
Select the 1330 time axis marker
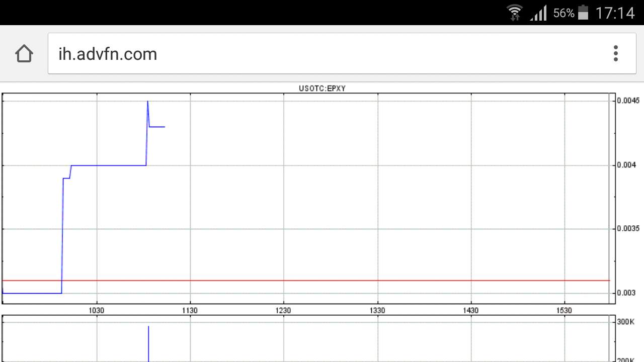(x=377, y=310)
